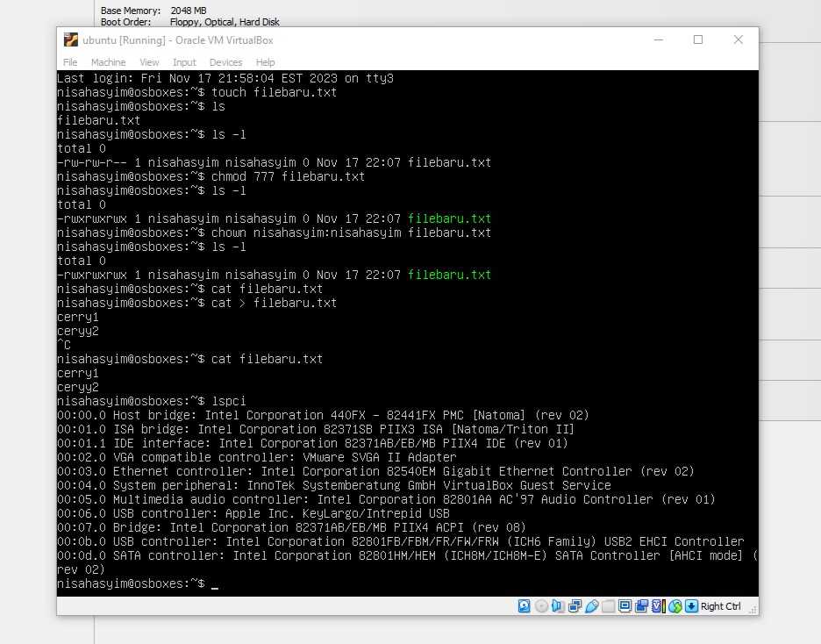
Task: Close the ubuntu VirtualBox window
Action: click(739, 39)
